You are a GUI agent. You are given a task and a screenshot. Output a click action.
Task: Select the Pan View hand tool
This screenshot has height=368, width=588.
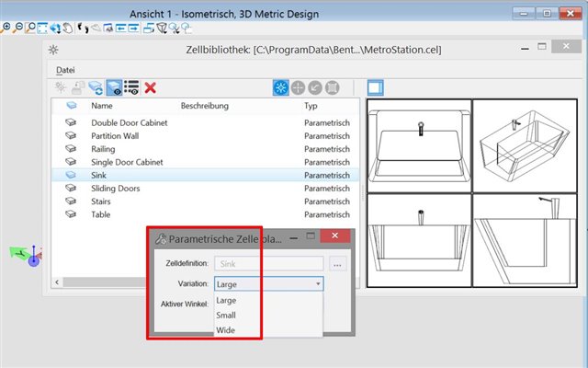tap(68, 29)
